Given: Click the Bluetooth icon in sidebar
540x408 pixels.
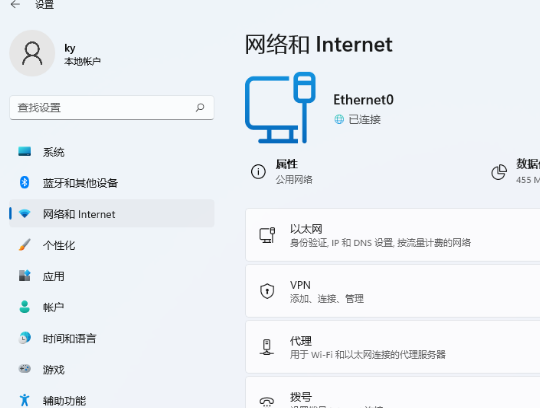Looking at the screenshot, I should click(24, 182).
